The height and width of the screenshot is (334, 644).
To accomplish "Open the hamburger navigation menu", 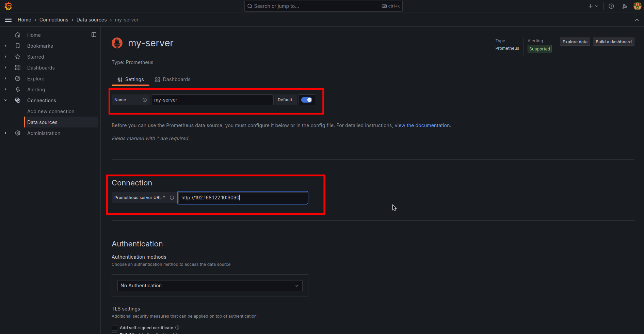I will coord(8,20).
